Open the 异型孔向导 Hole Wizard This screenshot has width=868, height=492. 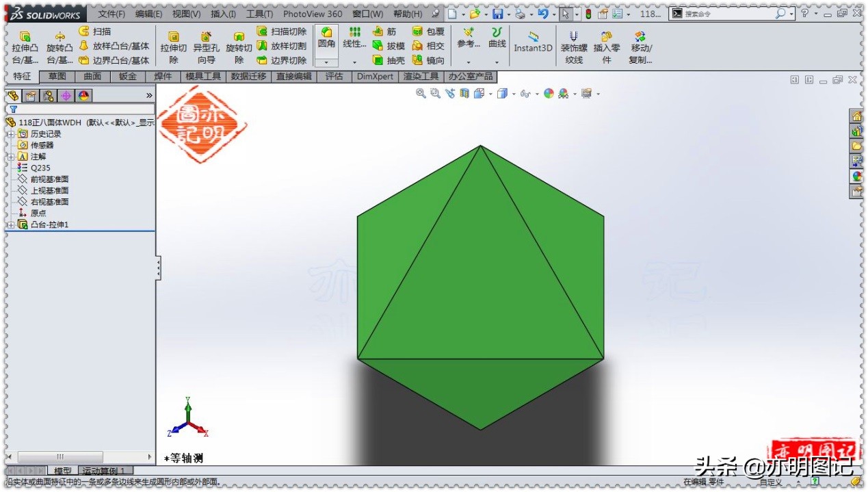(206, 44)
